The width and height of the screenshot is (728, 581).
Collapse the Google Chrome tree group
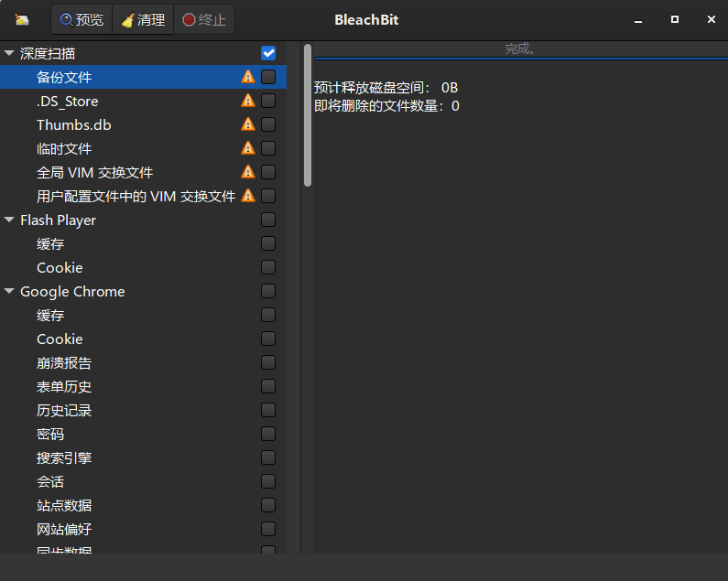(x=9, y=291)
